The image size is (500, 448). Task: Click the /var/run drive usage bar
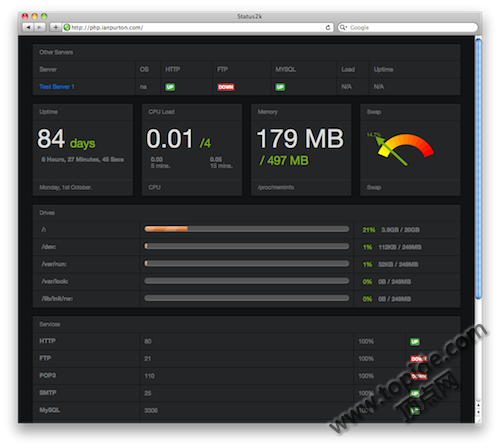tap(247, 264)
